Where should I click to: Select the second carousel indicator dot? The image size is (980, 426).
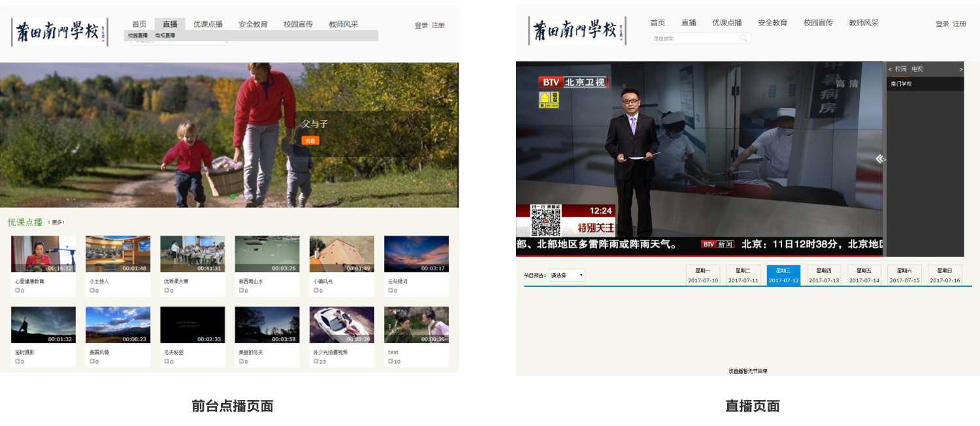(240, 196)
